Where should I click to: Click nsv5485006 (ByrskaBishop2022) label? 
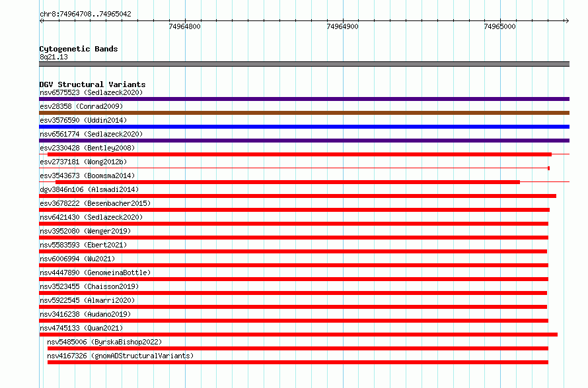click(104, 342)
